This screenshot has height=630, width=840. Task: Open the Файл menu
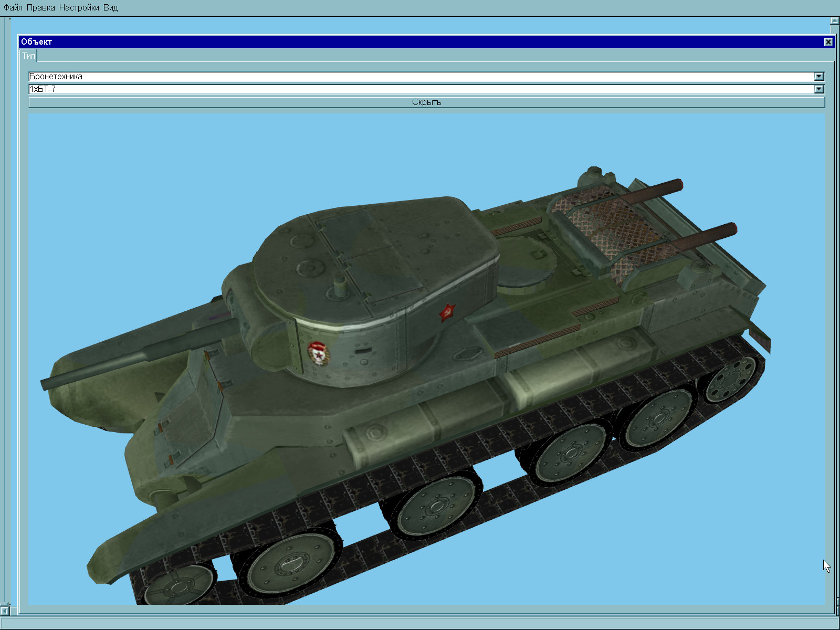coord(13,7)
